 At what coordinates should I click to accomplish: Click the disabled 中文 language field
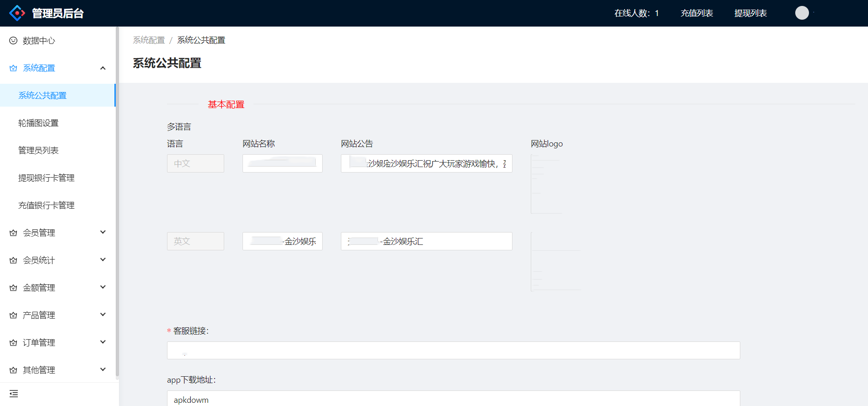[195, 163]
